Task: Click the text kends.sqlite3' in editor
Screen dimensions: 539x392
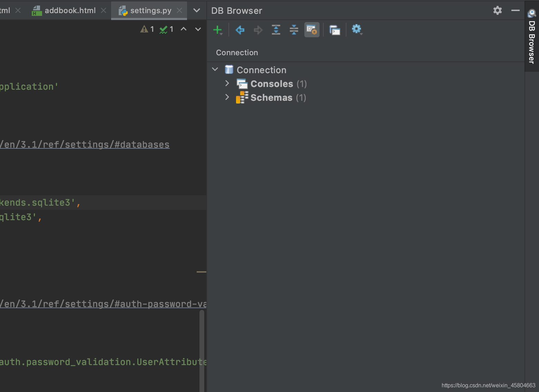Action: tap(37, 203)
